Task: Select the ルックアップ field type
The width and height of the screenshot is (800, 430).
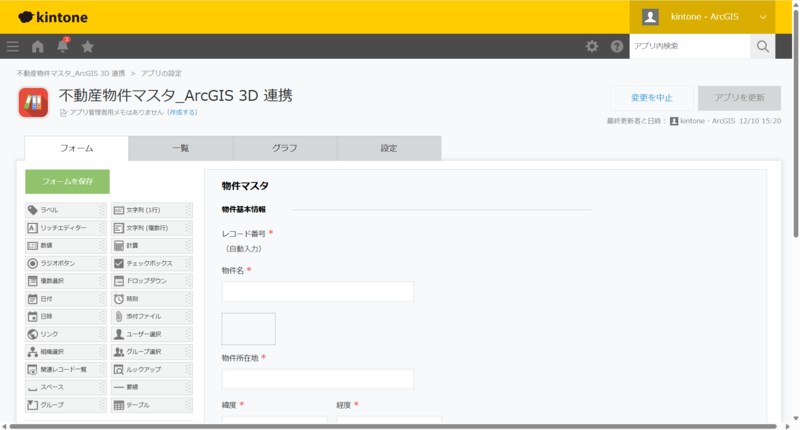Action: tap(152, 369)
